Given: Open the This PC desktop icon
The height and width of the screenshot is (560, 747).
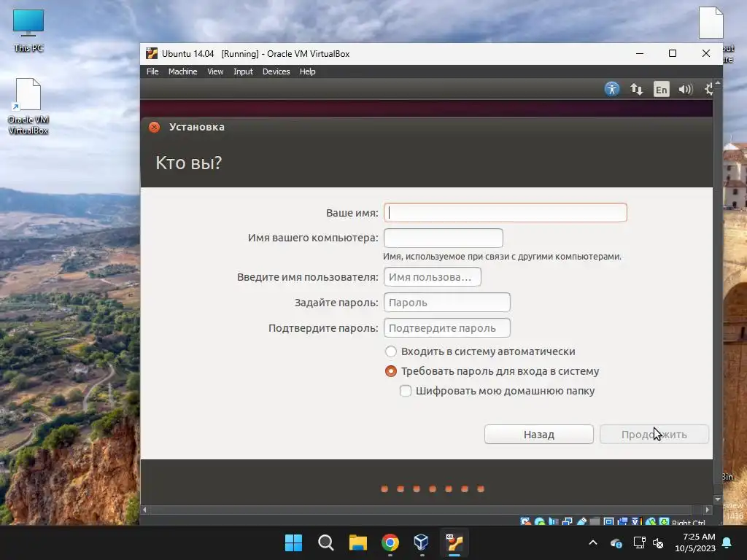Looking at the screenshot, I should click(x=28, y=30).
